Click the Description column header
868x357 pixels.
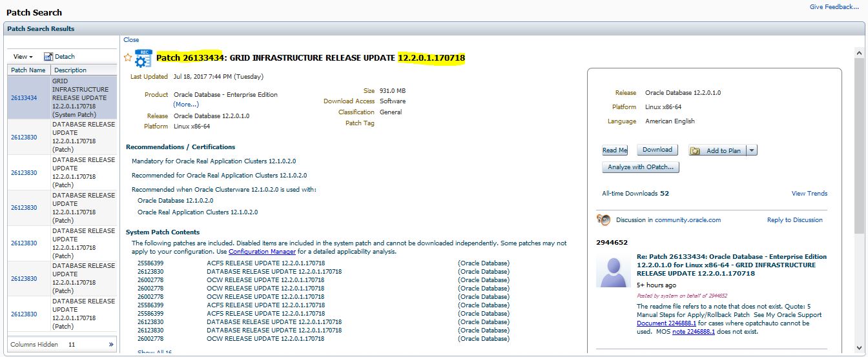[x=70, y=70]
